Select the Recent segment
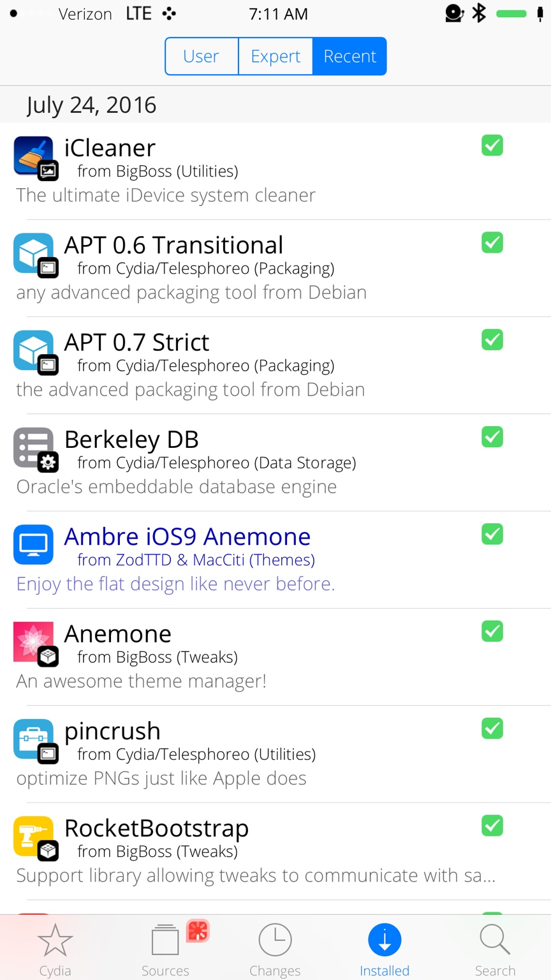The height and width of the screenshot is (980, 551). pyautogui.click(x=349, y=56)
